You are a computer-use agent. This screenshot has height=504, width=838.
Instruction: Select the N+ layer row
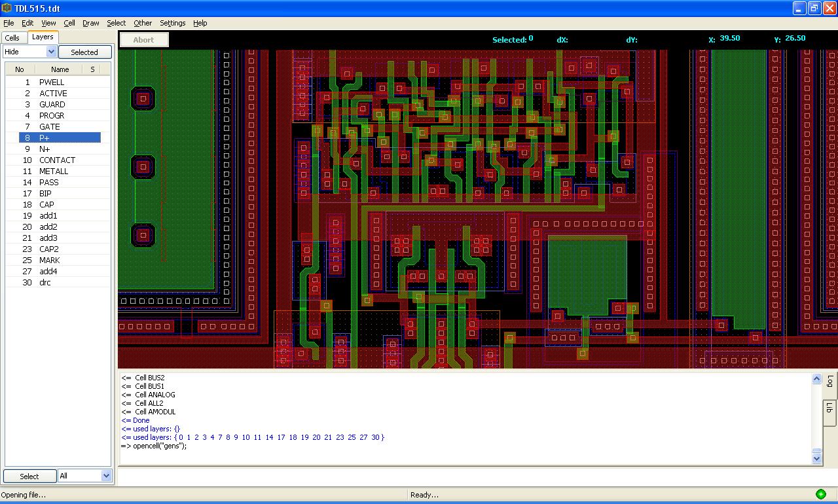point(59,149)
